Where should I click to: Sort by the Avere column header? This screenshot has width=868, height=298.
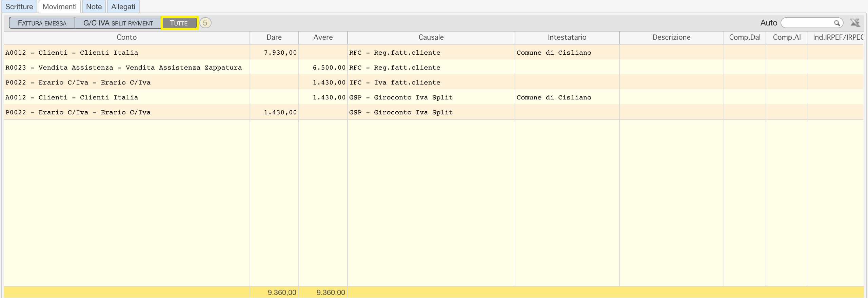tap(323, 37)
